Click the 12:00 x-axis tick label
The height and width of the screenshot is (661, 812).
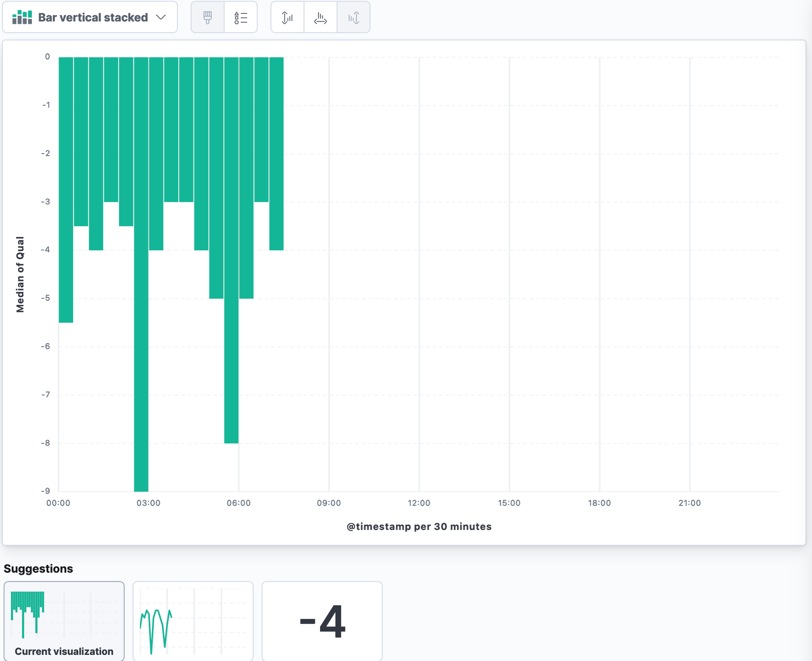coord(419,503)
